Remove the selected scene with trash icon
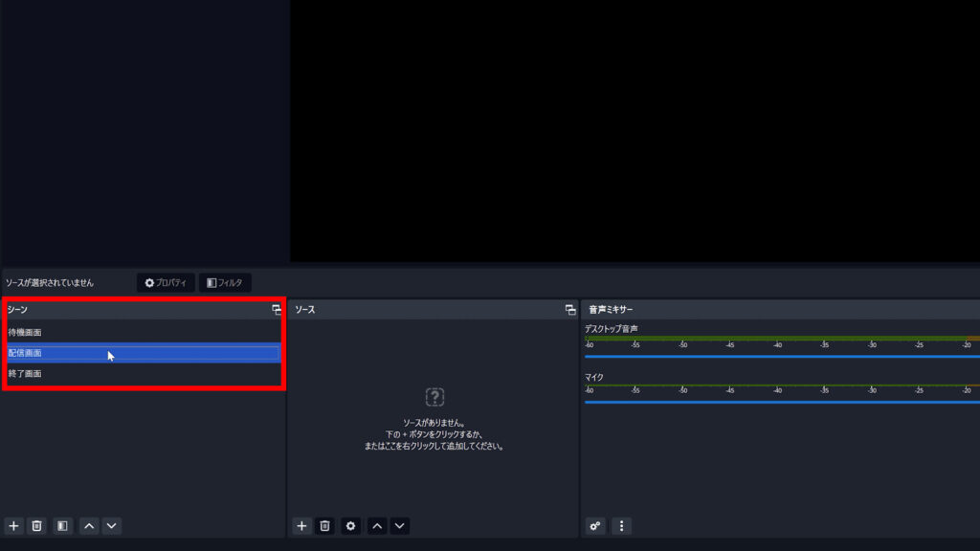This screenshot has height=551, width=980. [x=36, y=526]
